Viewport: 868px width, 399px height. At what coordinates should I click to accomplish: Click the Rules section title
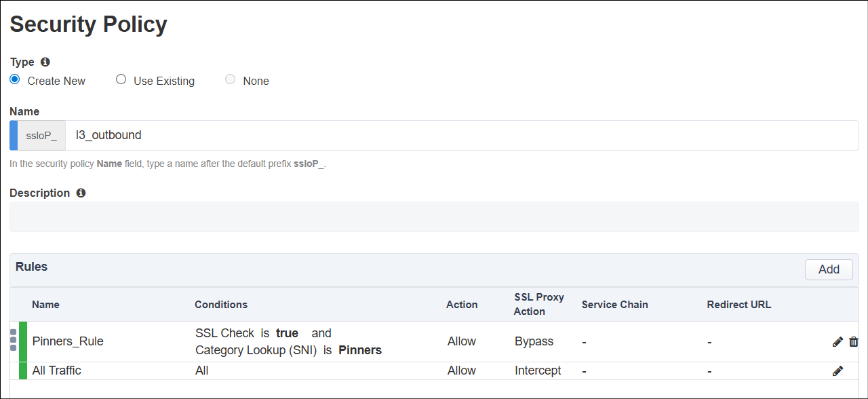click(x=32, y=267)
